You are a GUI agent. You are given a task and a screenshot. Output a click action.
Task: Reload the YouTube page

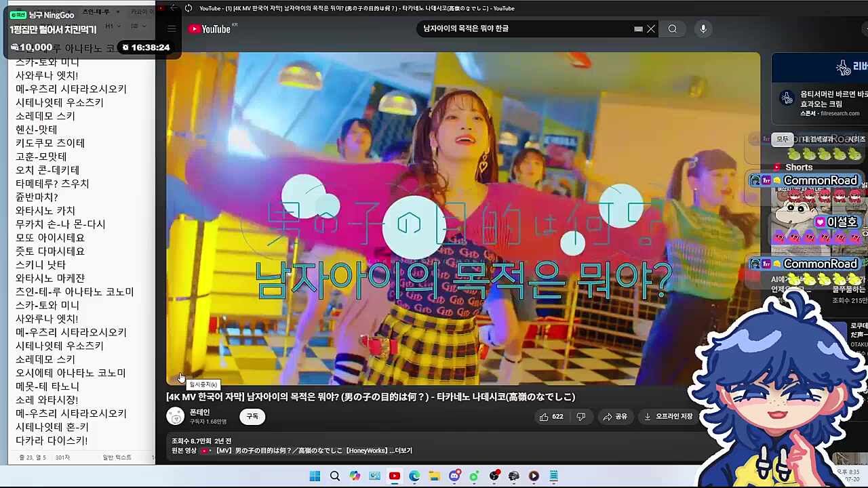coord(189,8)
